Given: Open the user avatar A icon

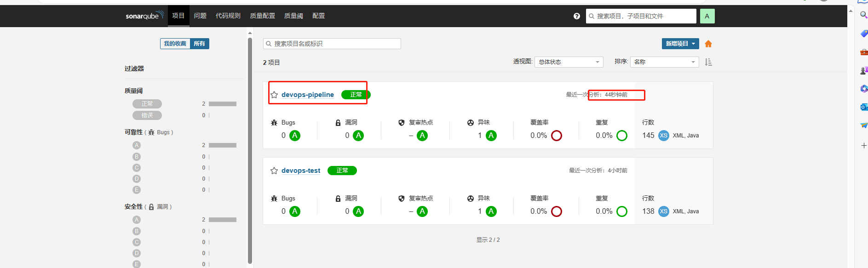Looking at the screenshot, I should pyautogui.click(x=707, y=16).
